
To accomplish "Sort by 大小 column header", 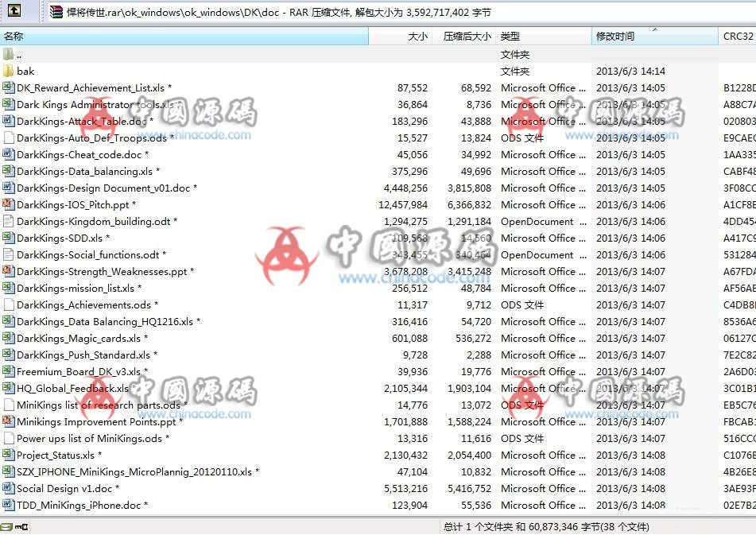I will 400,36.
